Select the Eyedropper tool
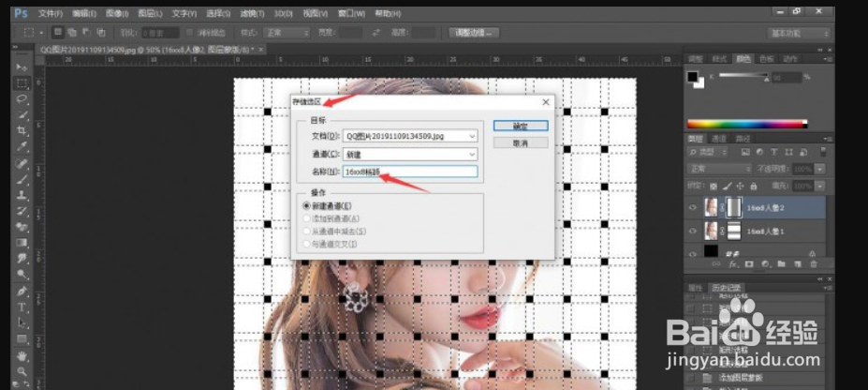This screenshot has height=390, width=868. click(22, 147)
